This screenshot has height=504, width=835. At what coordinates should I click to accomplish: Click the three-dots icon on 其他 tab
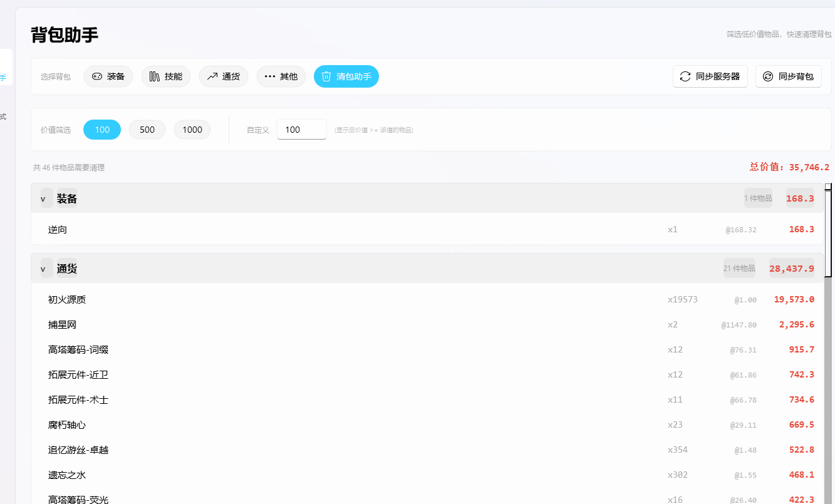269,76
